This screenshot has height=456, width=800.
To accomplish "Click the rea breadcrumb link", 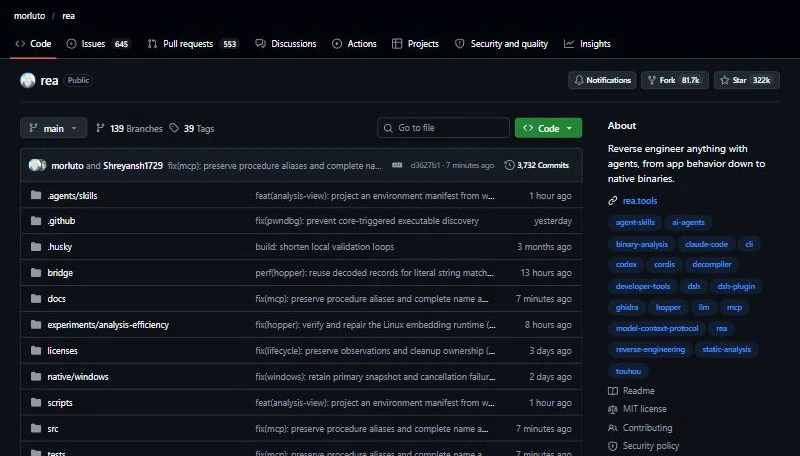I will click(68, 16).
